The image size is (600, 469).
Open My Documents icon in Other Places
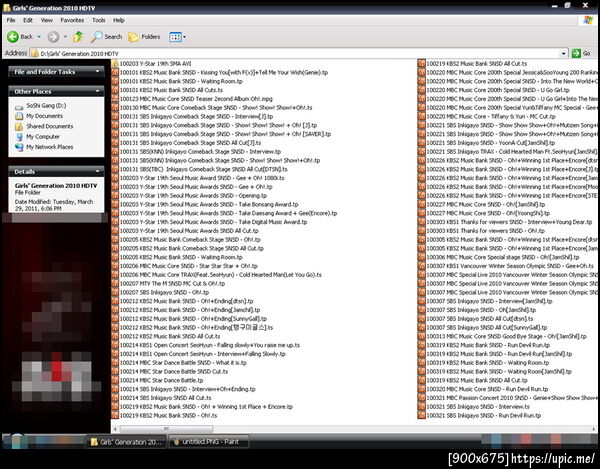tap(19, 116)
